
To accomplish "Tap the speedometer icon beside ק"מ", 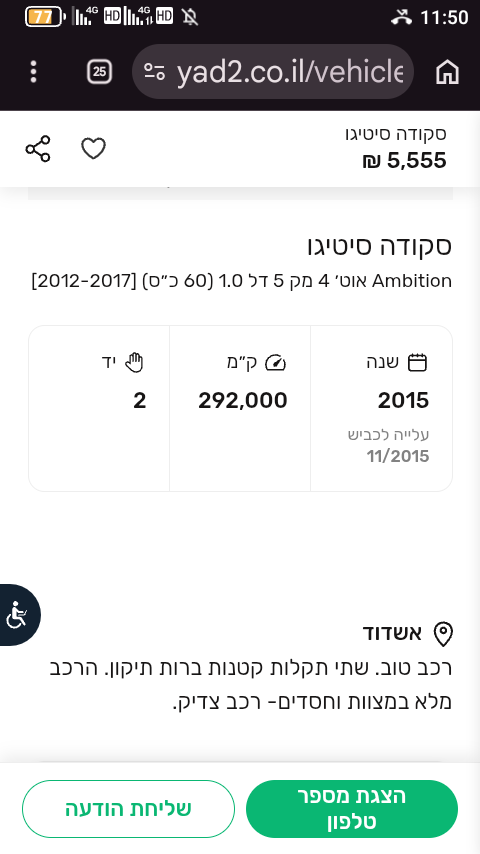I will (275, 363).
